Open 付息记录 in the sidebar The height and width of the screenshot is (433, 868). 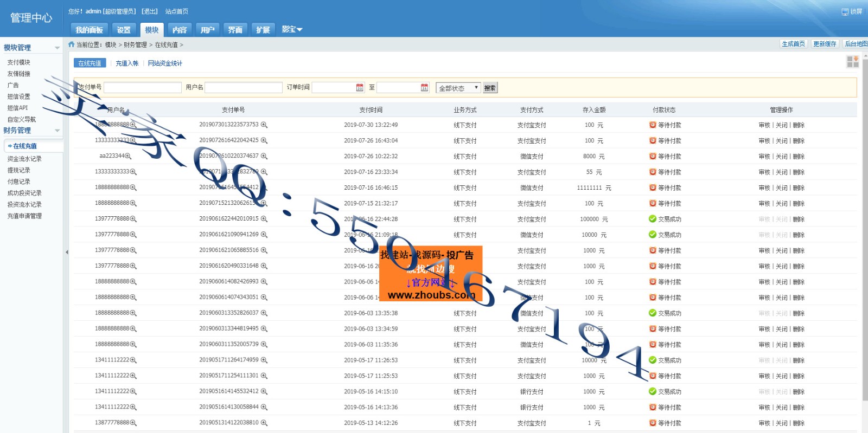(x=19, y=182)
